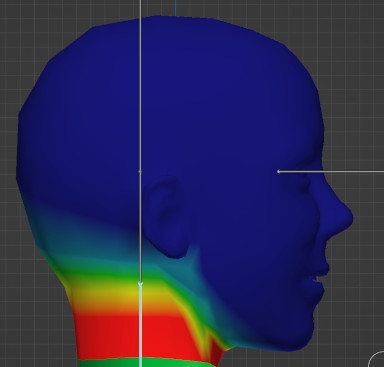Image resolution: width=384 pixels, height=367 pixels.
Task: Click the horizontal bone line right of the eye
Action: (x=331, y=171)
